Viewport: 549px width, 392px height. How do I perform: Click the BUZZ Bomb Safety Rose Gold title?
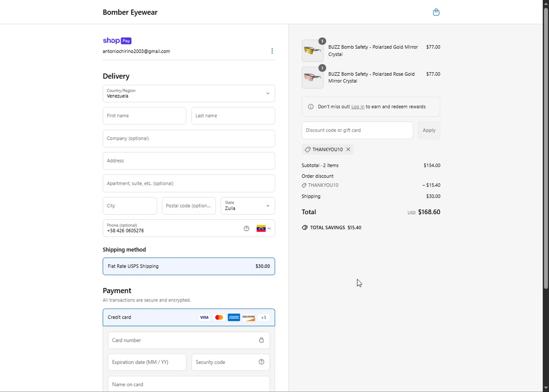coord(371,78)
